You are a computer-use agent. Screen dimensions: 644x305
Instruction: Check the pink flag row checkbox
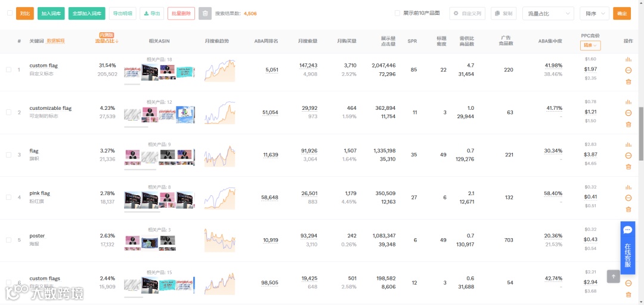click(x=8, y=198)
